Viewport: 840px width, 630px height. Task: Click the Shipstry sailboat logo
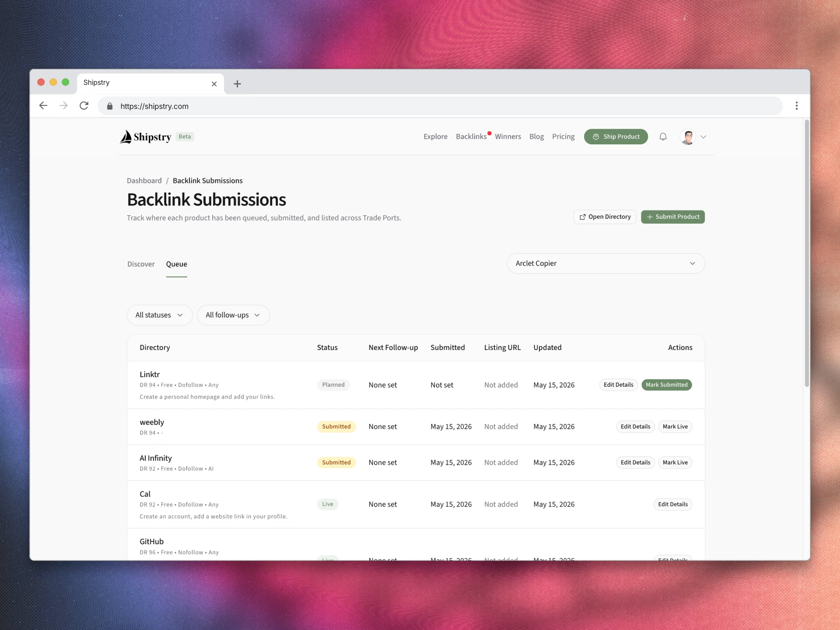(x=146, y=137)
